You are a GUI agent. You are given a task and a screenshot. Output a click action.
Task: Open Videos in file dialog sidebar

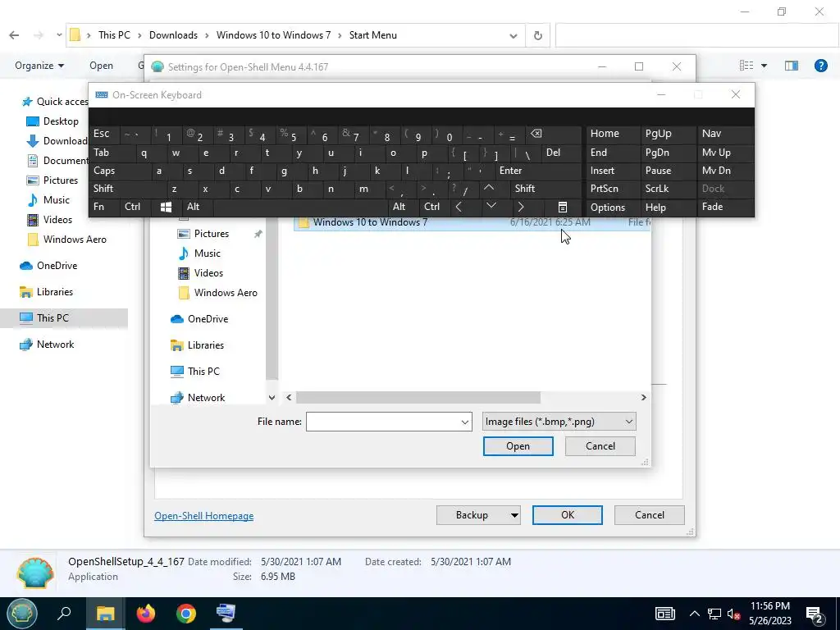pyautogui.click(x=208, y=273)
